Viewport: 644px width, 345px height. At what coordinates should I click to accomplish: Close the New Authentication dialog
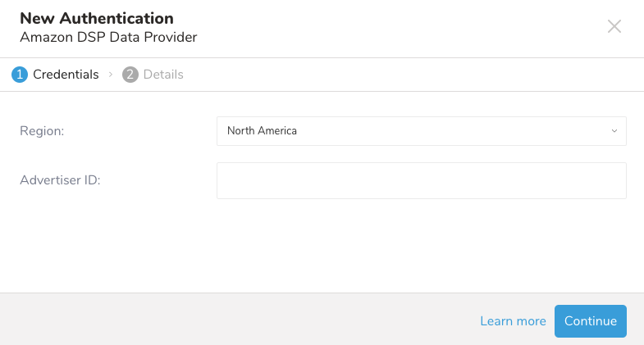614,26
